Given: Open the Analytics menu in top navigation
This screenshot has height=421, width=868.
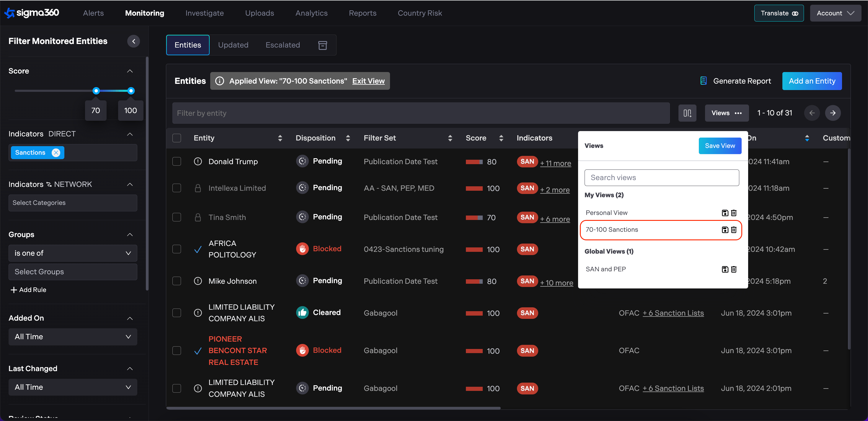Looking at the screenshot, I should pyautogui.click(x=311, y=13).
